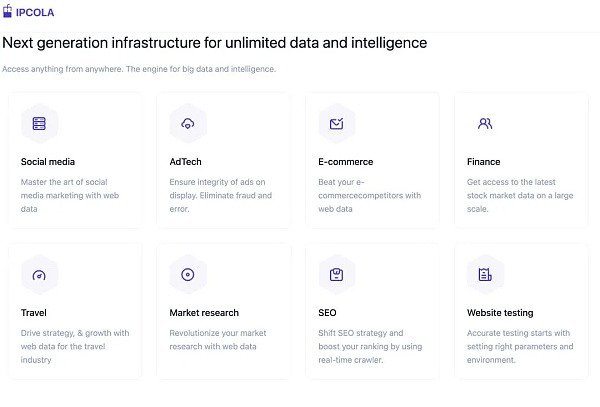Click the Social media database icon
The image size is (600, 407).
(39, 124)
